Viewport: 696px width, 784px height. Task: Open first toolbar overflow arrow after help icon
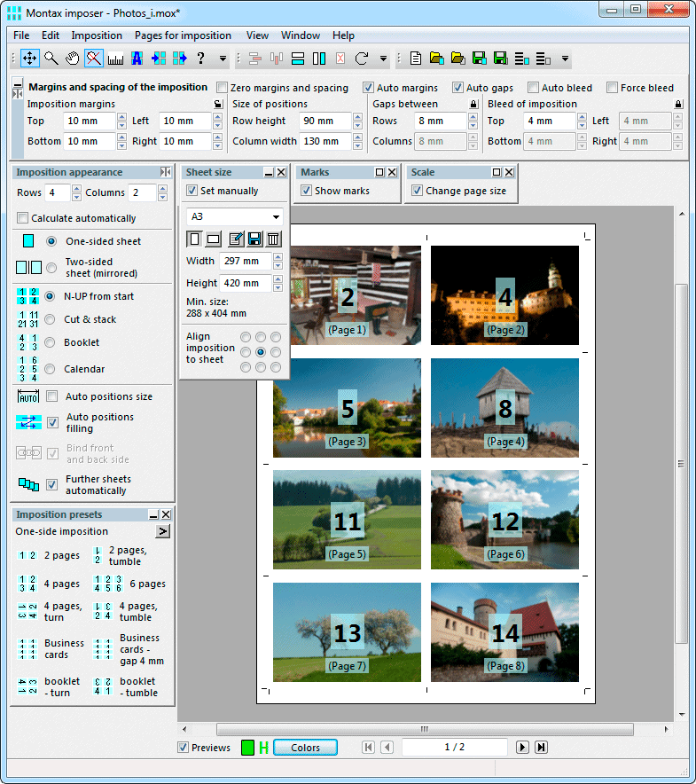click(223, 59)
